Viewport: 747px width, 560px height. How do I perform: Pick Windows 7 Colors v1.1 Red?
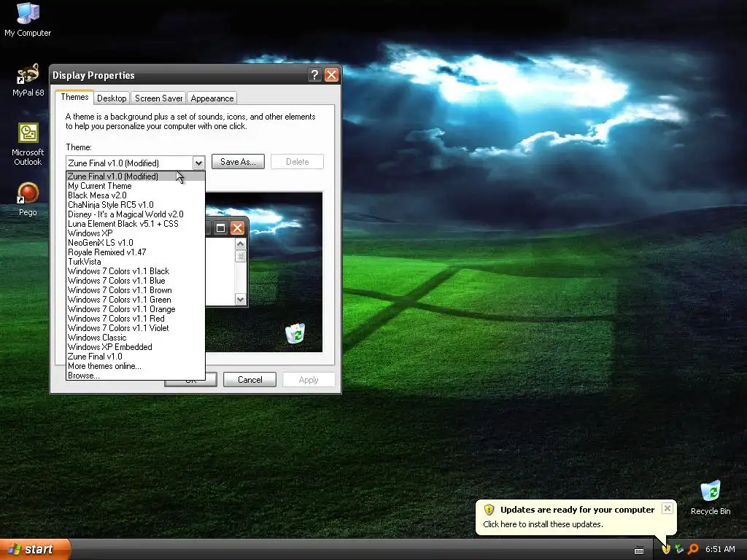tap(136, 319)
